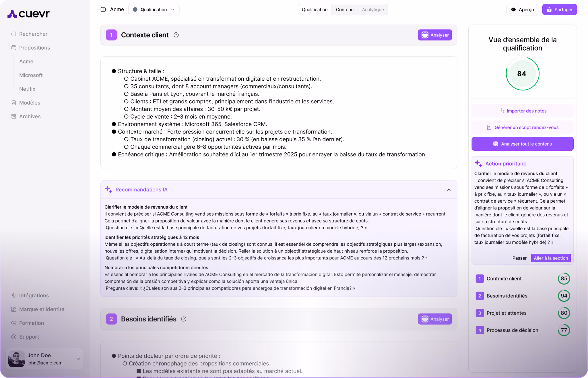Click the Partager button
The height and width of the screenshot is (378, 588).
[x=559, y=9]
